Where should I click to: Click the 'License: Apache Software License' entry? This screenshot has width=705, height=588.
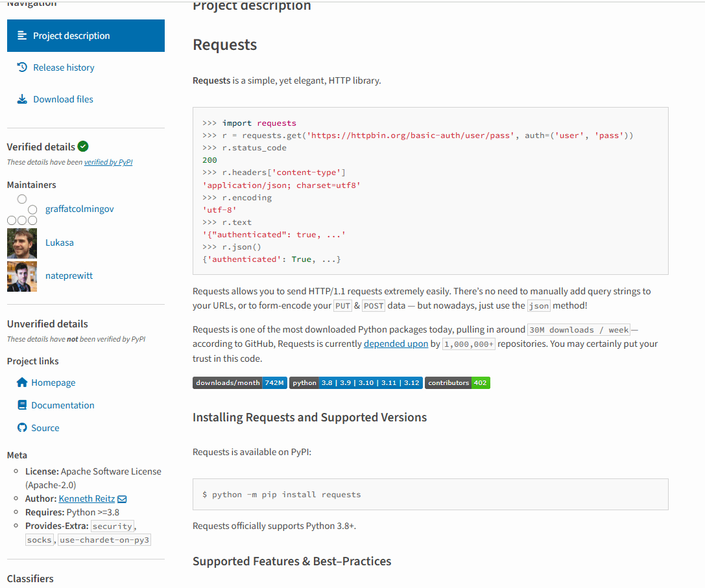[x=93, y=478]
